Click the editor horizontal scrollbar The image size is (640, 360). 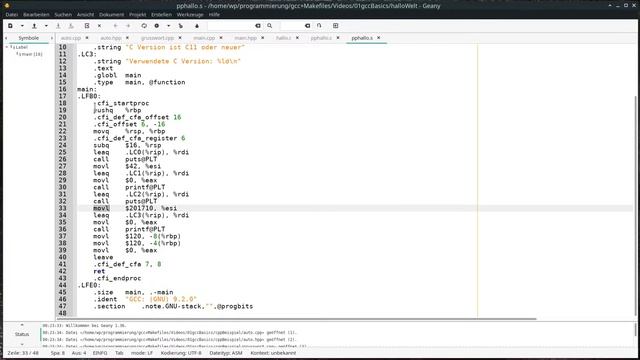click(x=296, y=319)
